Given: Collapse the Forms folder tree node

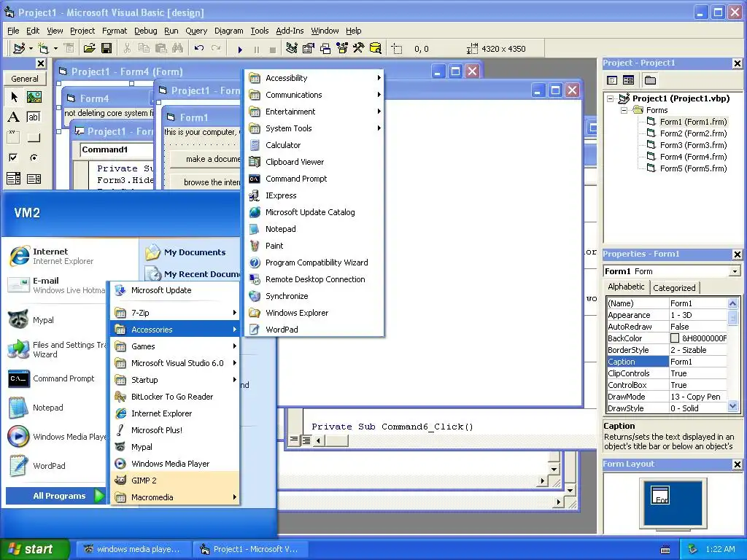Looking at the screenshot, I should [x=624, y=111].
